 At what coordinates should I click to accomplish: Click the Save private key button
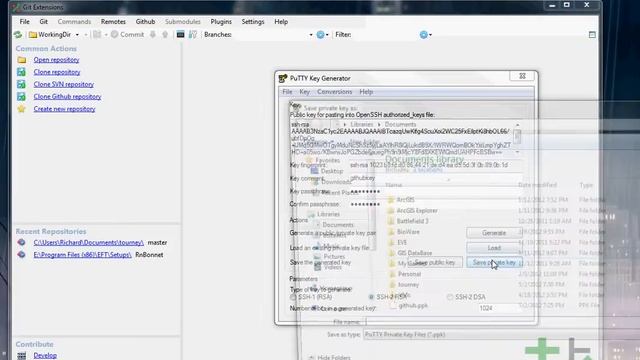[x=494, y=262]
